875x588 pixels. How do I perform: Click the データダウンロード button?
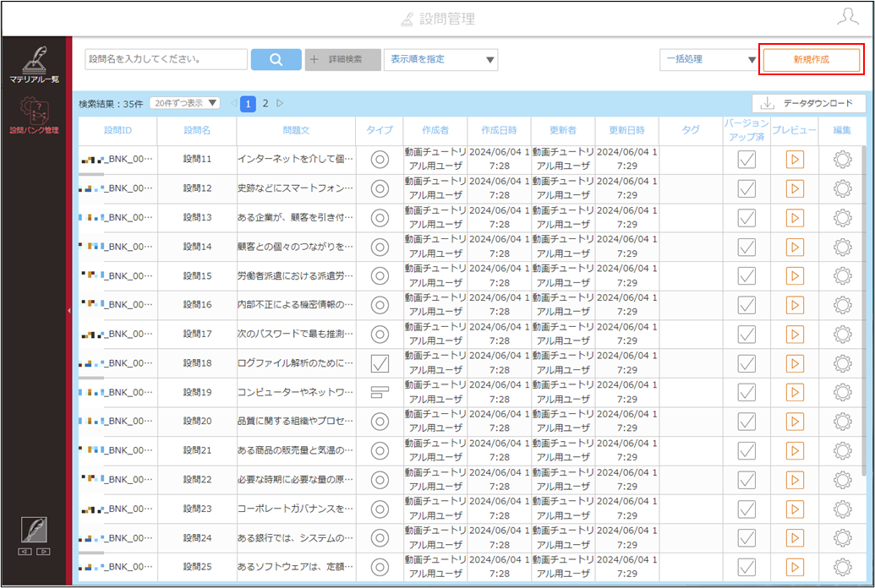point(808,103)
